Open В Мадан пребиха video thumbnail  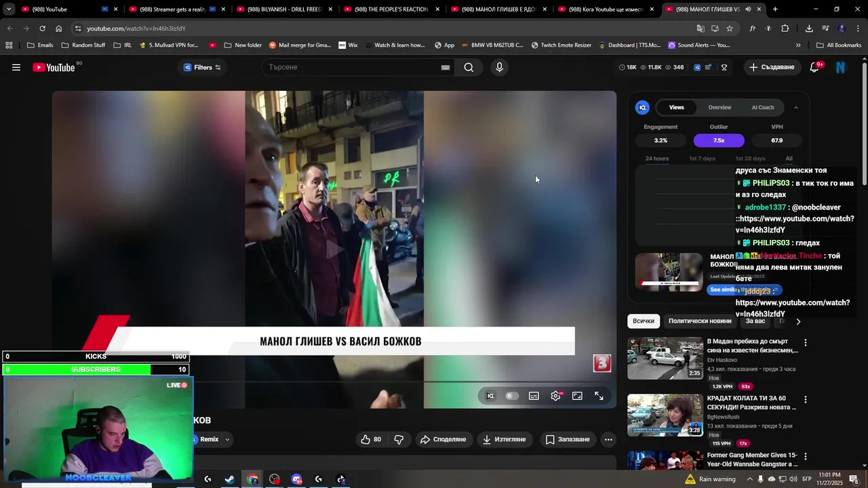(665, 358)
